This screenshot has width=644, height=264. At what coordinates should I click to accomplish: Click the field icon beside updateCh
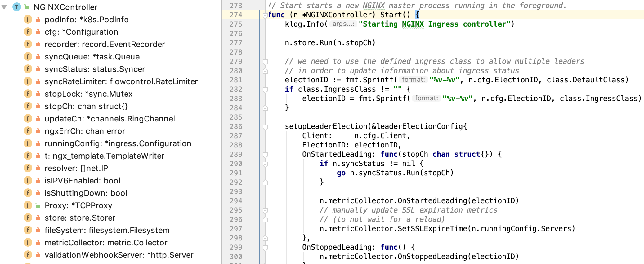[28, 119]
